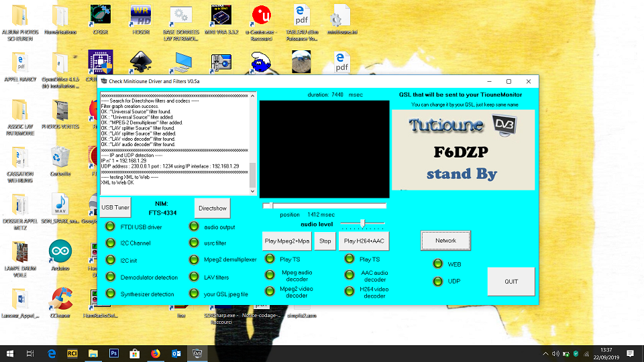Viewport: 644px width, 362px height.
Task: Start playback with Play Mpeg2+Mpa
Action: (x=286, y=241)
